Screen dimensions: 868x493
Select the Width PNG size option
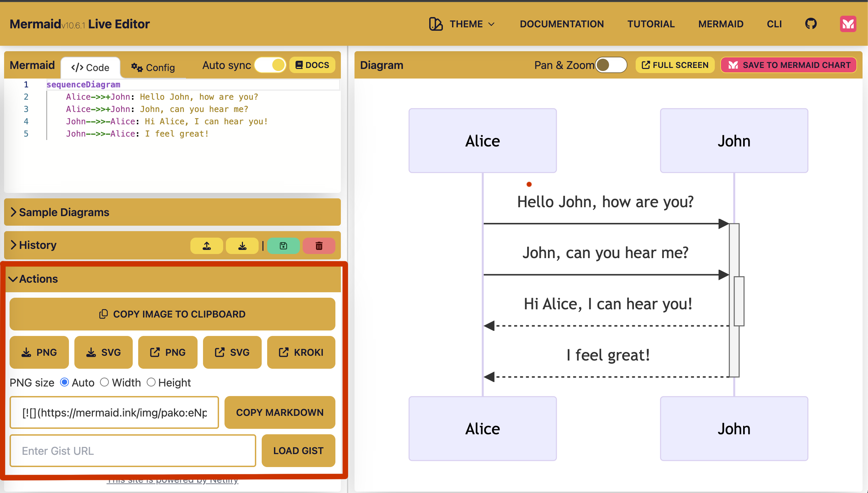[x=104, y=382]
